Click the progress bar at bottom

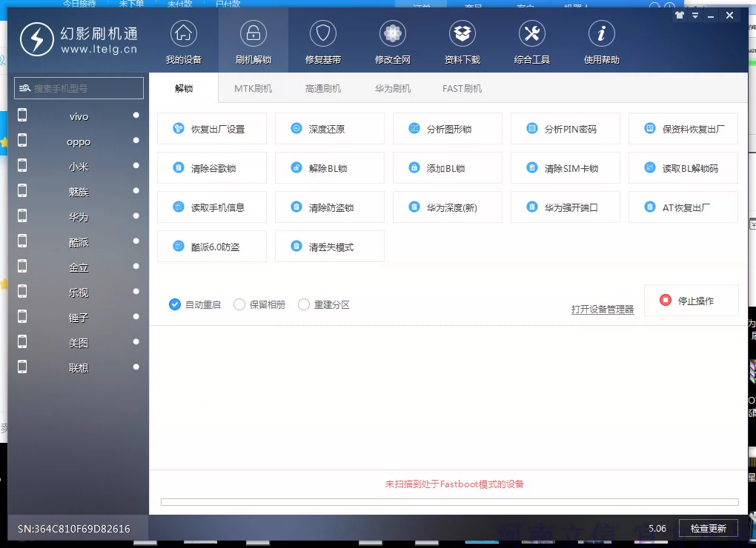click(449, 502)
